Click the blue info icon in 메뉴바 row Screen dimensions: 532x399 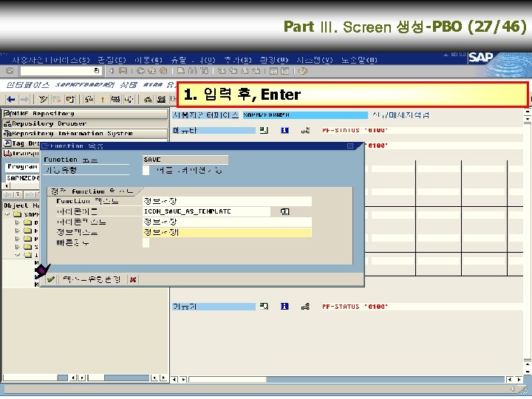point(284,130)
